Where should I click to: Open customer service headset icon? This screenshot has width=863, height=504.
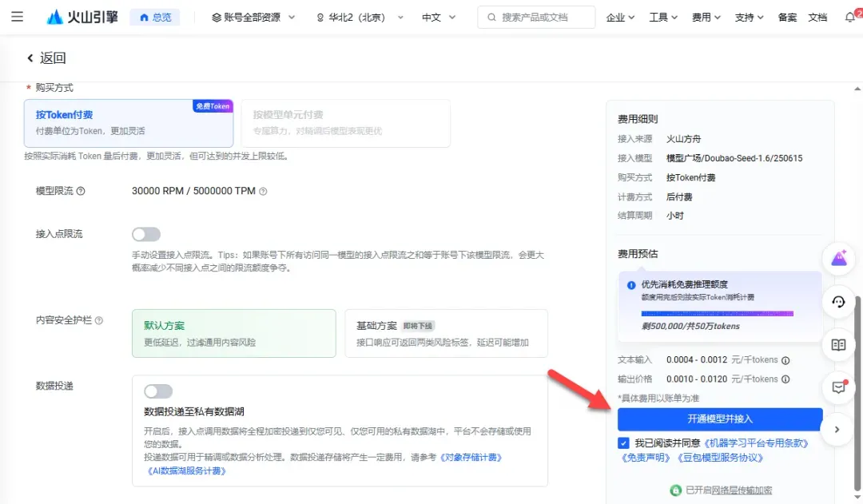pyautogui.click(x=838, y=301)
